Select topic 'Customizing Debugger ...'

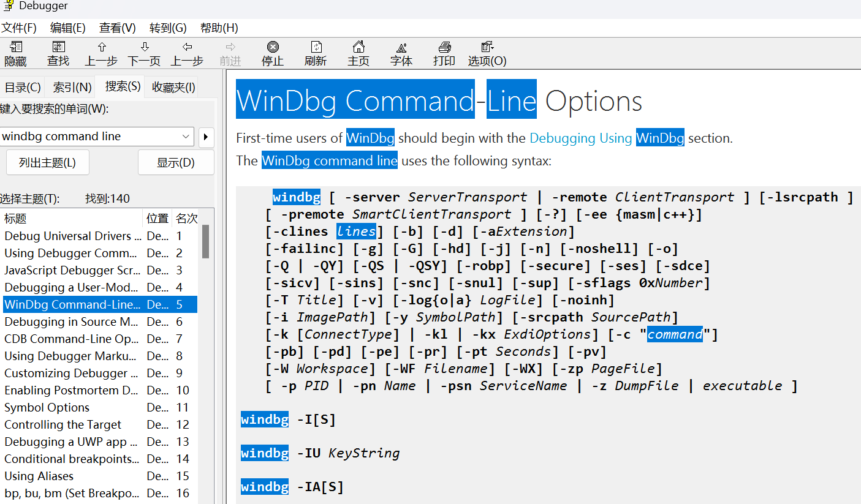pyautogui.click(x=100, y=373)
